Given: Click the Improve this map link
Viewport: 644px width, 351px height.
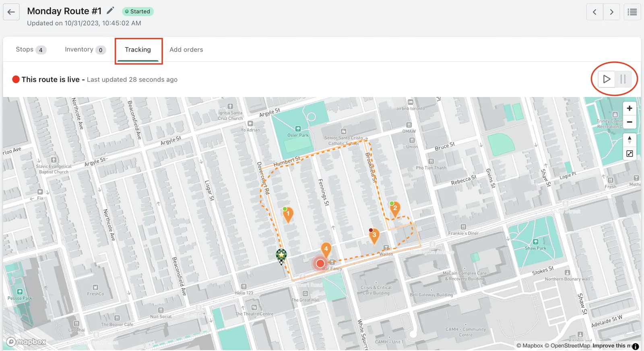Looking at the screenshot, I should click(x=612, y=346).
